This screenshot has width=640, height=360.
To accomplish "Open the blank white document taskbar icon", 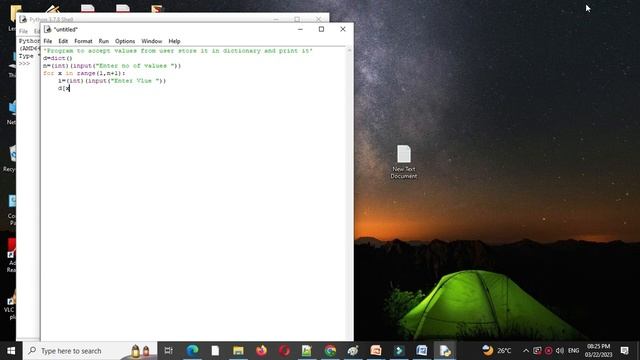I will [x=215, y=351].
